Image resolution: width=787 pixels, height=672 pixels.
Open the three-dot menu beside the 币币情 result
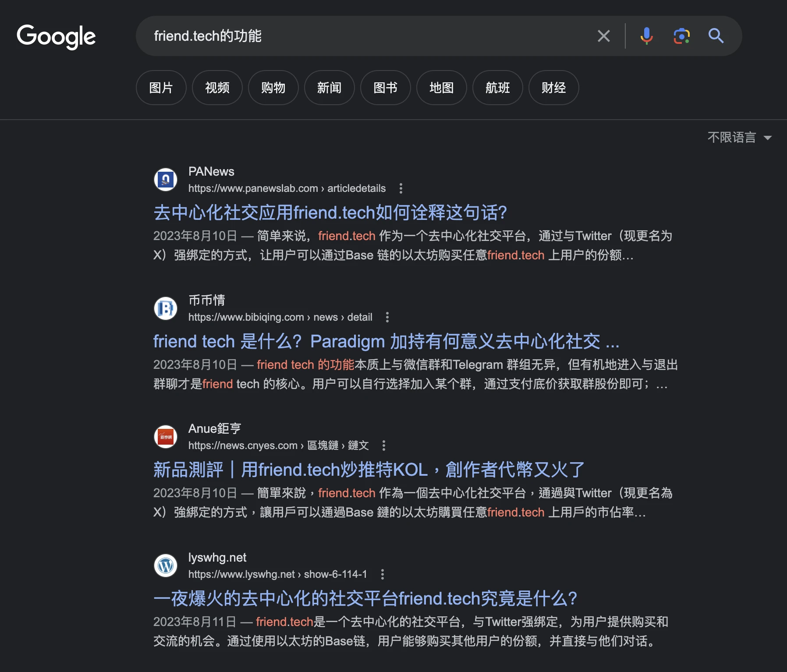click(387, 317)
